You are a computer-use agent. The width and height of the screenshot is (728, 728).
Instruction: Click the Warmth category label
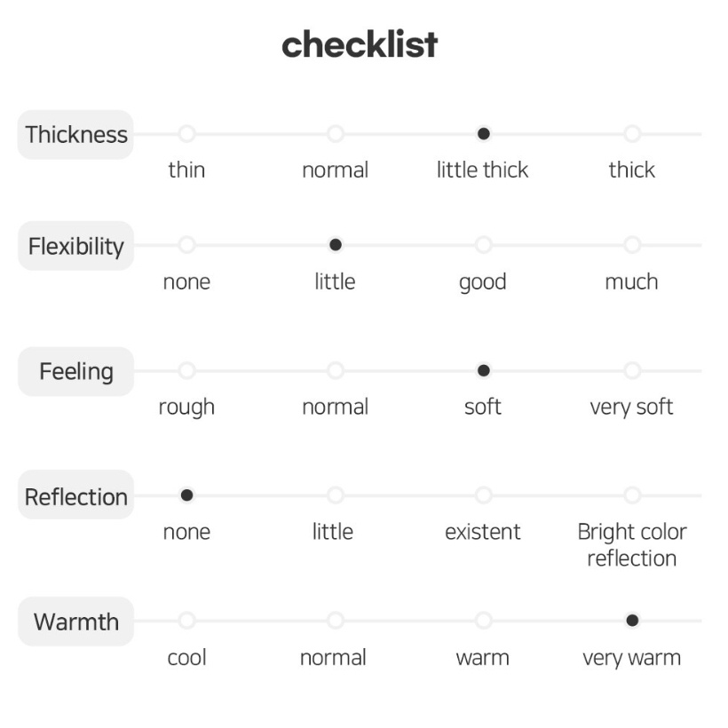(75, 621)
